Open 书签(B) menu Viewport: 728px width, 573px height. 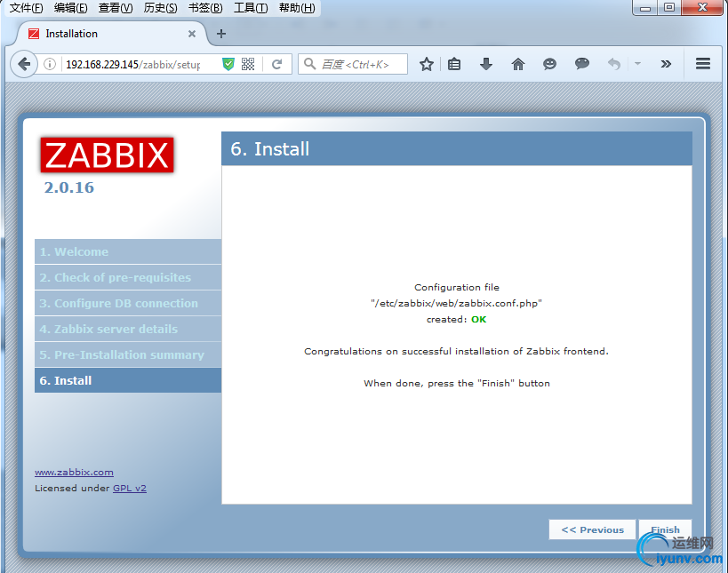[x=205, y=8]
